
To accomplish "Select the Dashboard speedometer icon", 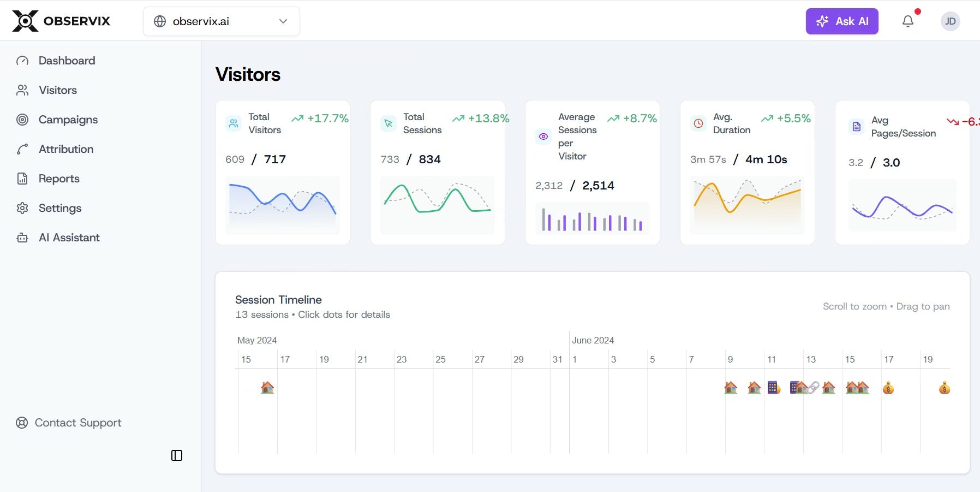I will 22,61.
